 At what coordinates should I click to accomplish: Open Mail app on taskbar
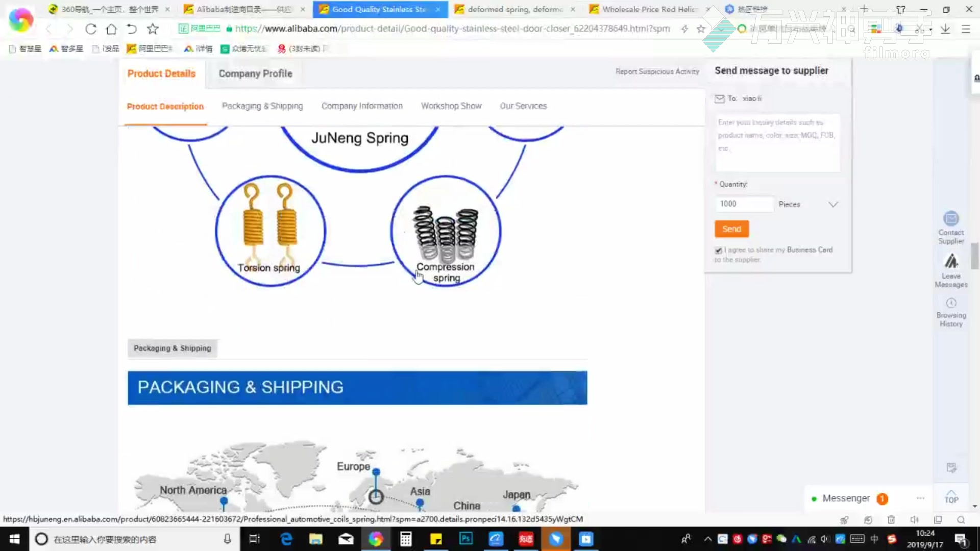pos(346,539)
